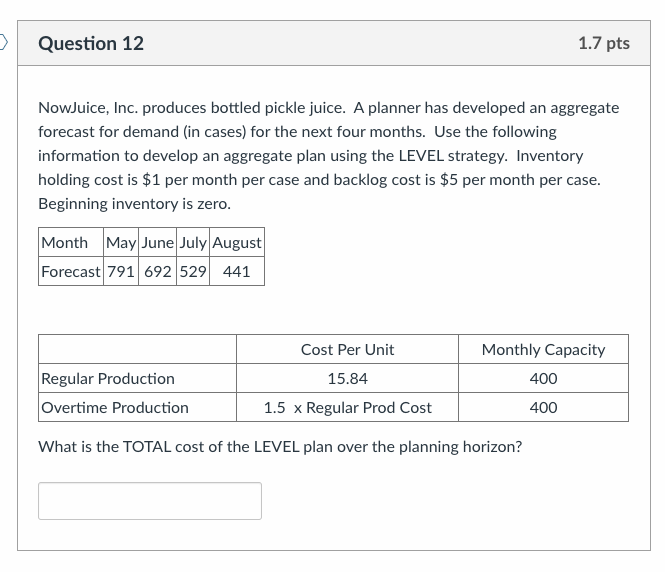
Task: Select the July column header
Action: [x=193, y=242]
